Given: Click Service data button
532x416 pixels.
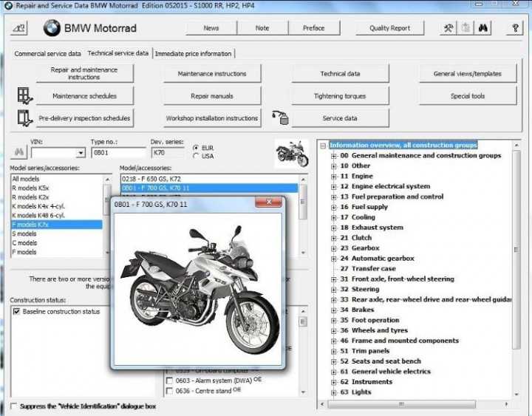Looking at the screenshot, I should pyautogui.click(x=340, y=118).
